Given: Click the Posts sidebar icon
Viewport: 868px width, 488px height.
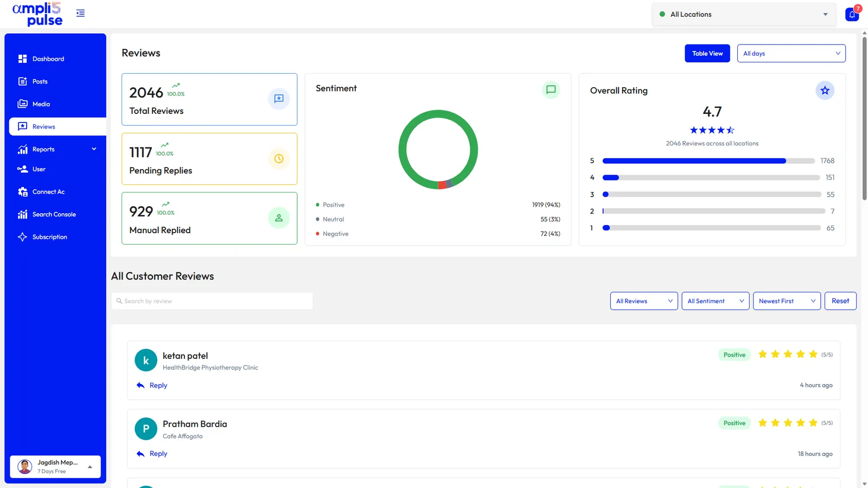Looking at the screenshot, I should (22, 81).
